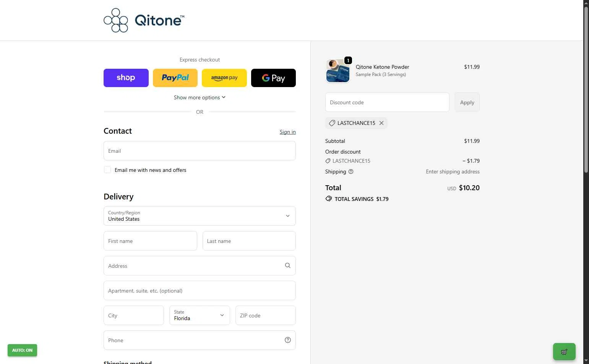The image size is (589, 364).
Task: Tick Email me with news and offers
Action: coord(107,170)
